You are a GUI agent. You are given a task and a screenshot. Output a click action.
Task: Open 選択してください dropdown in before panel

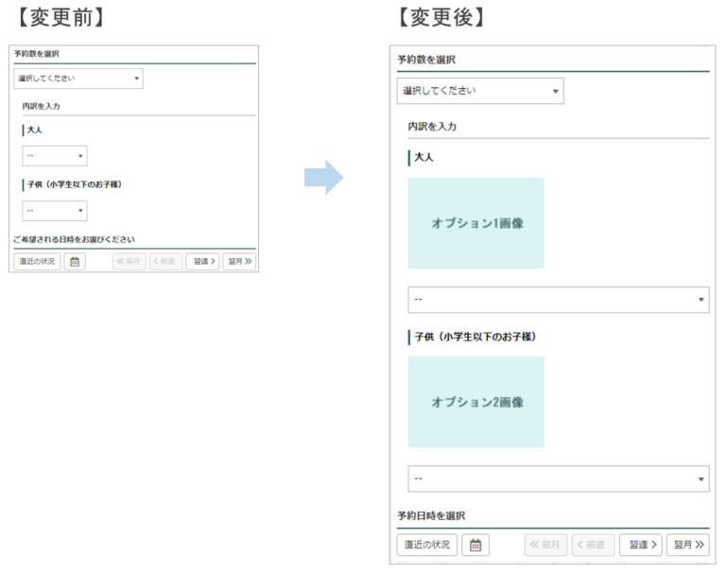pyautogui.click(x=78, y=78)
